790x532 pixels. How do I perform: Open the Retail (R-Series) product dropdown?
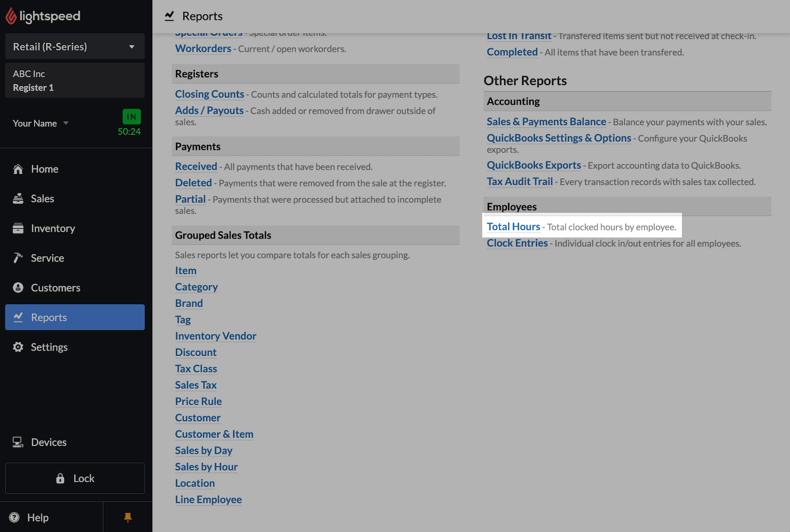click(x=75, y=47)
